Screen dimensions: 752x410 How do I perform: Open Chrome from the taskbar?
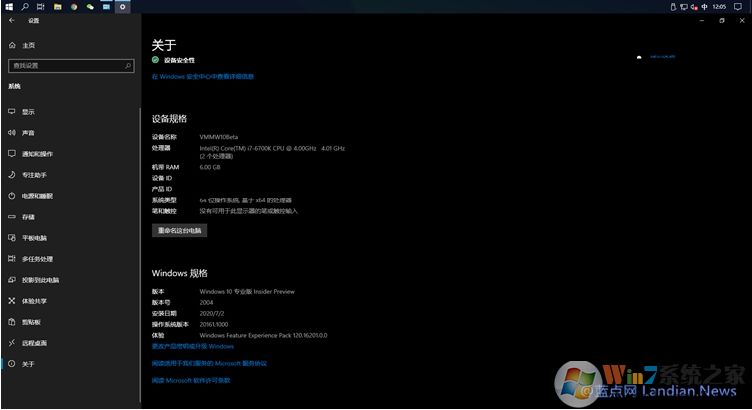pyautogui.click(x=74, y=7)
